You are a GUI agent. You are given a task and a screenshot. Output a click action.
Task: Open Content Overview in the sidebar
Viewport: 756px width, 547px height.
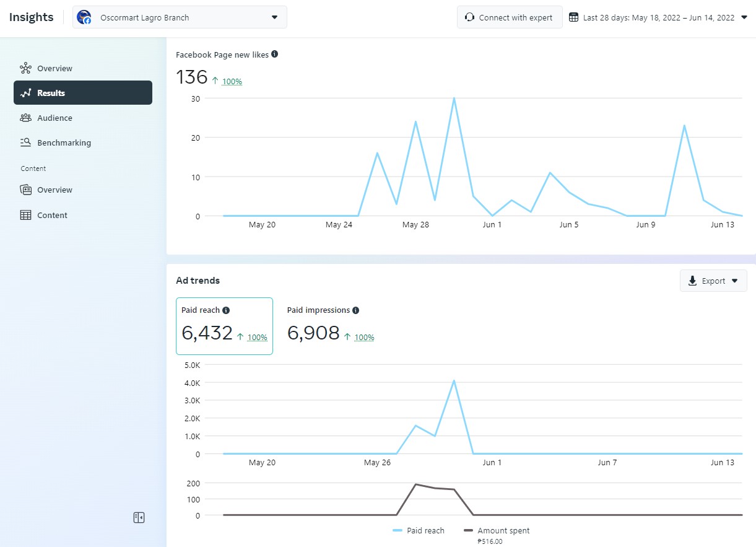coord(54,190)
